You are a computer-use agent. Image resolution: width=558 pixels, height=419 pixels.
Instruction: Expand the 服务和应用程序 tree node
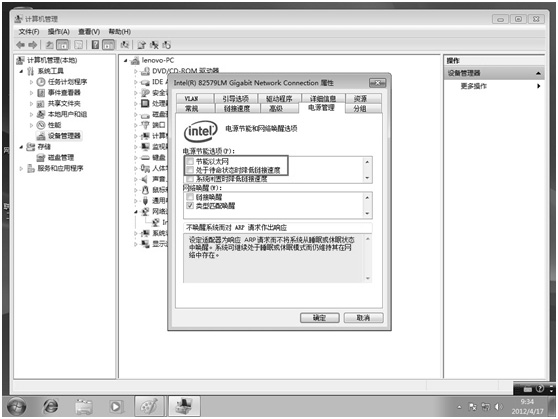point(21,168)
